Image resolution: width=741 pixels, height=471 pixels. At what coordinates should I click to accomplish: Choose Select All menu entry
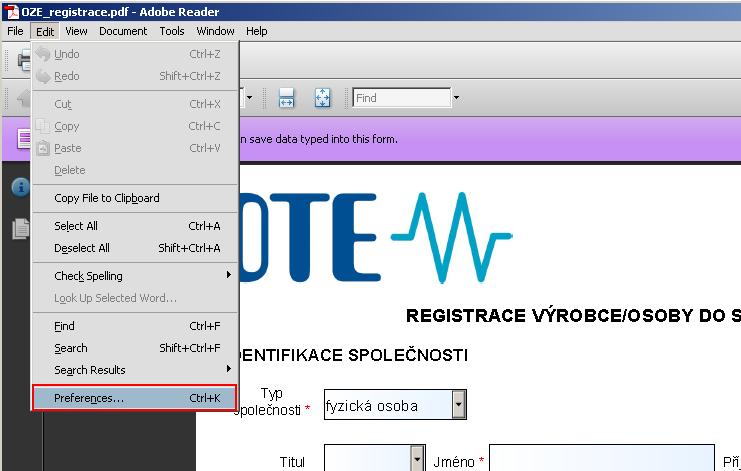pyautogui.click(x=135, y=226)
